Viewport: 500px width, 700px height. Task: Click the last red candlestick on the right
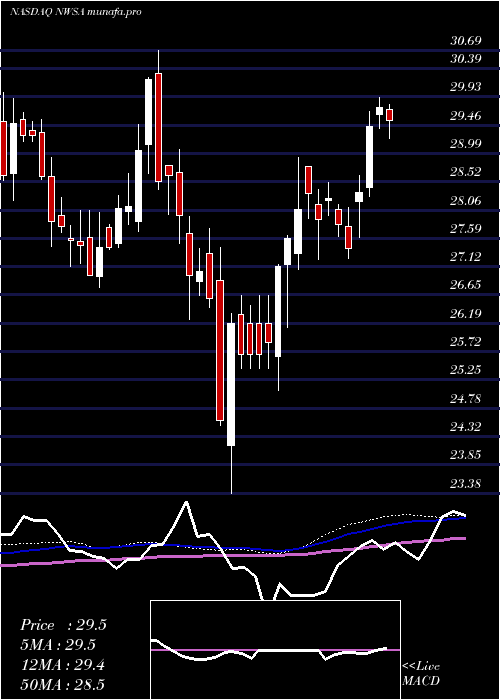coord(389,115)
